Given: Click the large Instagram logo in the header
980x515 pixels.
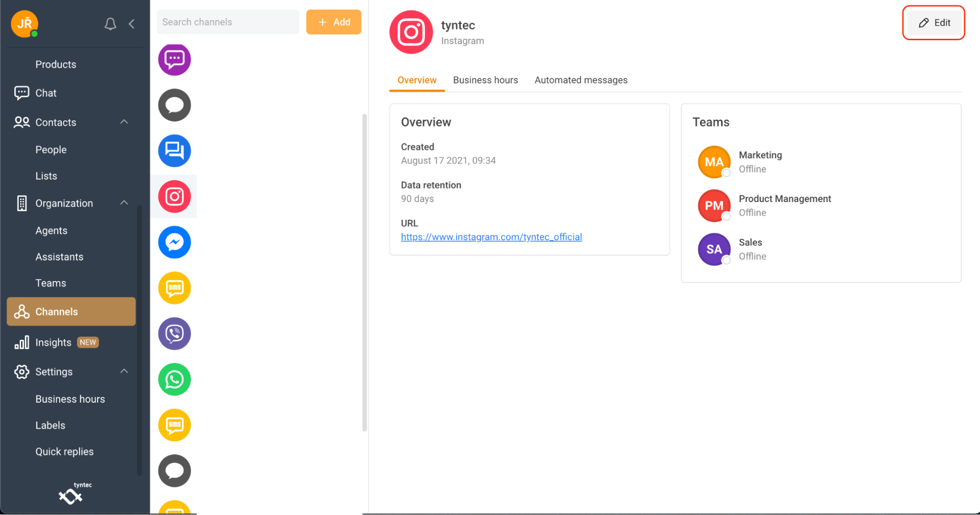Looking at the screenshot, I should click(411, 32).
